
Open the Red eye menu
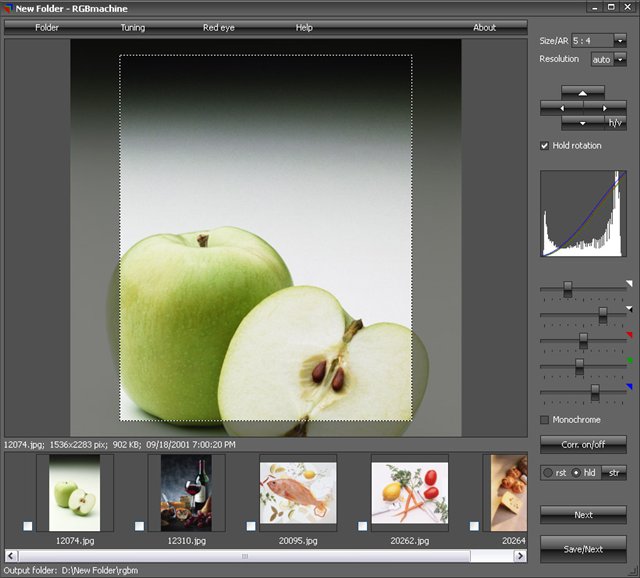[x=218, y=28]
